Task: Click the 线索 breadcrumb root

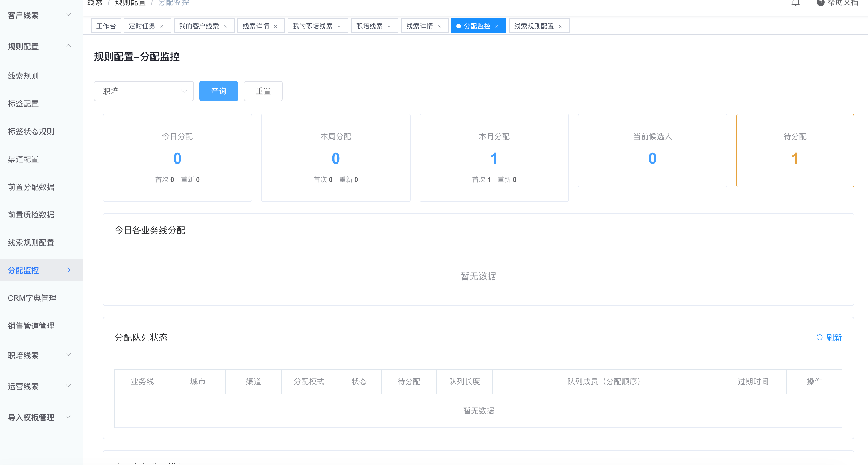Action: pyautogui.click(x=95, y=3)
